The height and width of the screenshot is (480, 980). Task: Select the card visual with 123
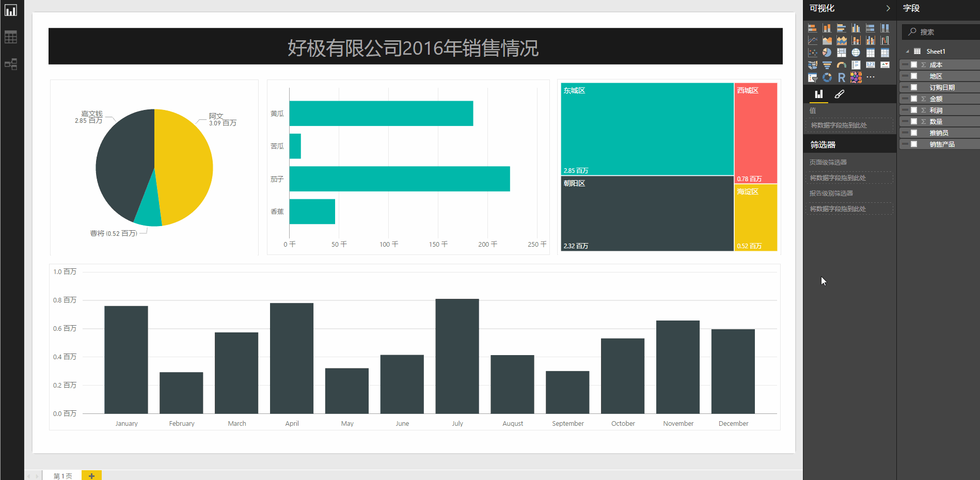[870, 65]
